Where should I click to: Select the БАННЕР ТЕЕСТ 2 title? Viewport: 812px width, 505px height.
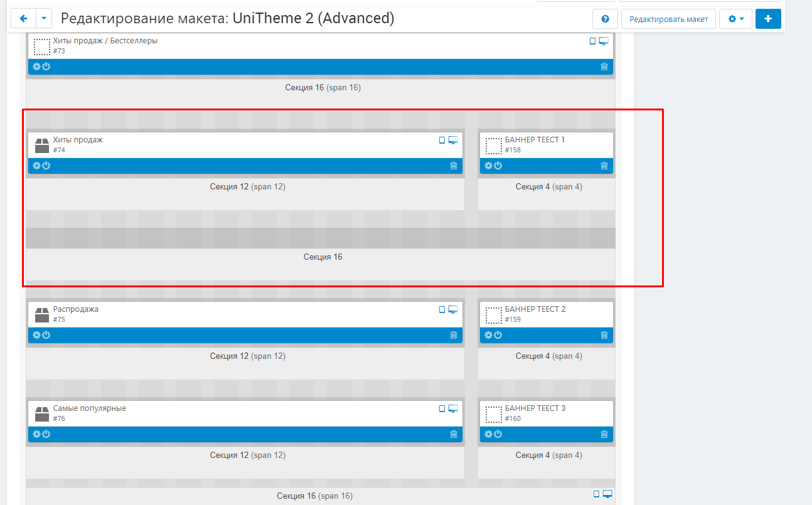click(535, 309)
